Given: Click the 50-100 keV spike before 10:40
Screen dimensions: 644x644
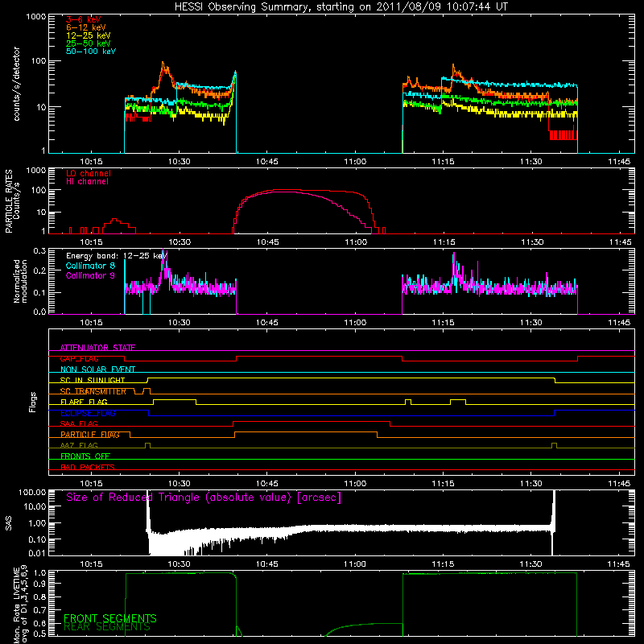Looking at the screenshot, I should point(235,74).
